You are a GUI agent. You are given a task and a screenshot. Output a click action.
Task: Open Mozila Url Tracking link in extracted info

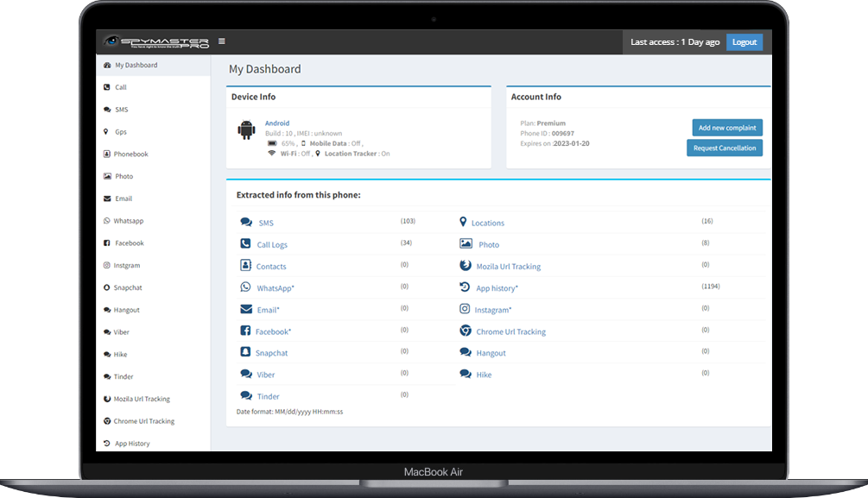tap(509, 266)
